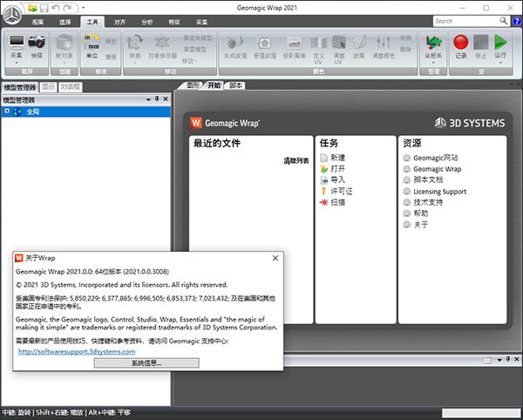Viewport: 523px width, 420px height.
Task: Toggle pin on 模型管理器 panel
Action: pos(156,100)
